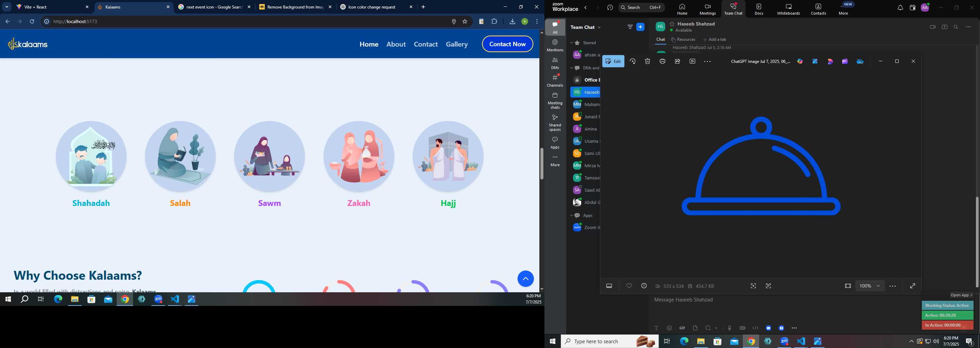Viewport: 980px width, 348px height.
Task: Record audio message with microphone icon
Action: point(729,328)
